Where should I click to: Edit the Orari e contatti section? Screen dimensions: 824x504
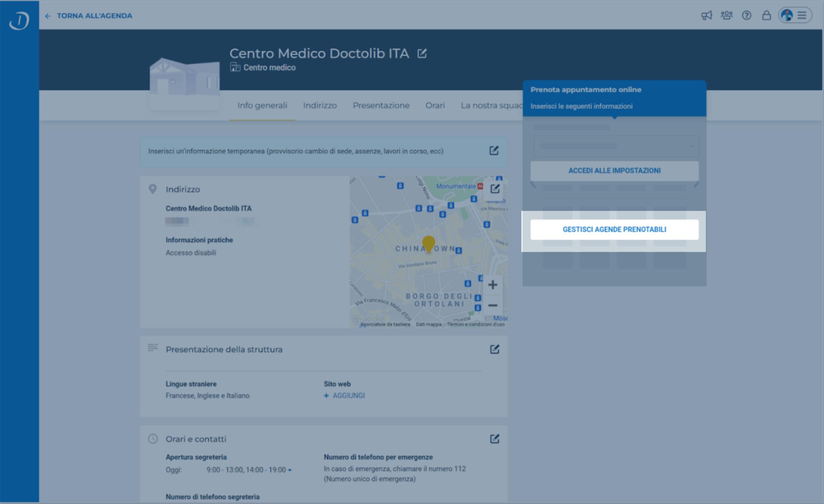pos(495,439)
